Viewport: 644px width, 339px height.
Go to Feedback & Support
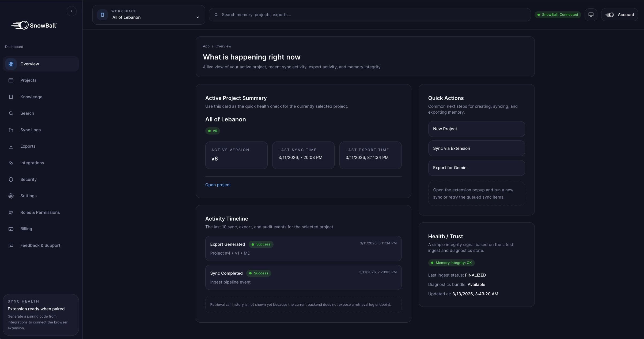click(40, 245)
